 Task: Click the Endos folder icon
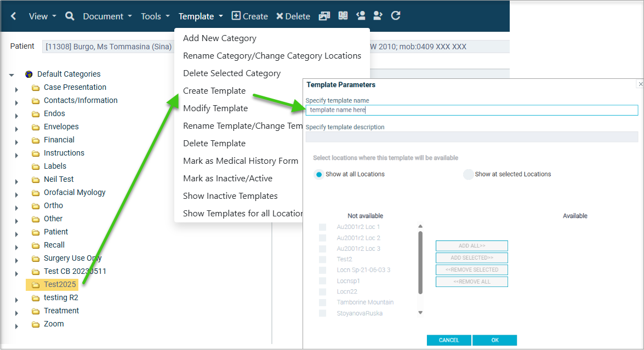click(x=36, y=114)
